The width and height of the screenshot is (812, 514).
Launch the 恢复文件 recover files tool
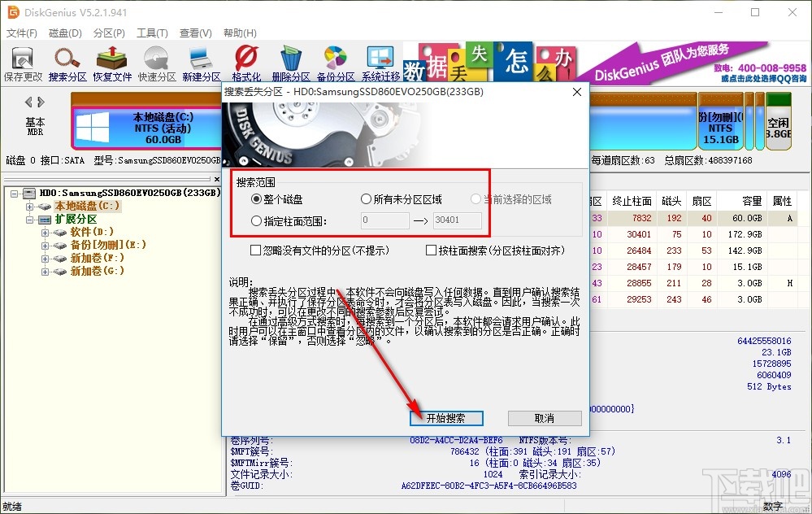click(x=112, y=63)
